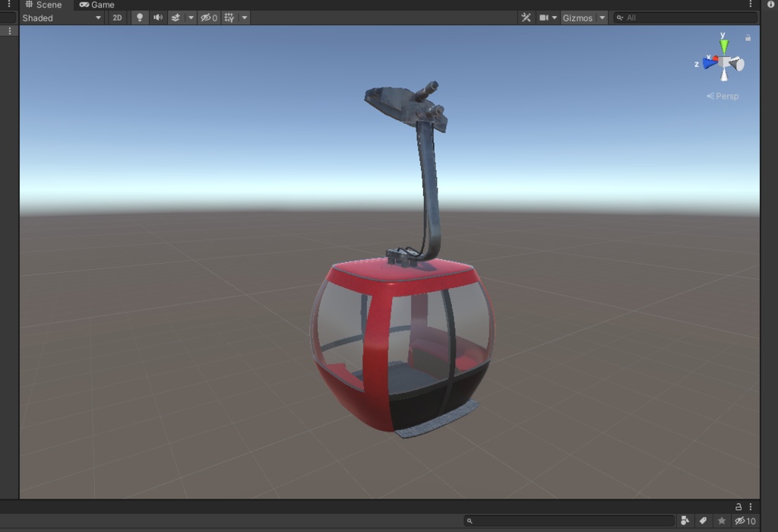
Task: Toggle visual effects for the Scene view
Action: coord(176,17)
